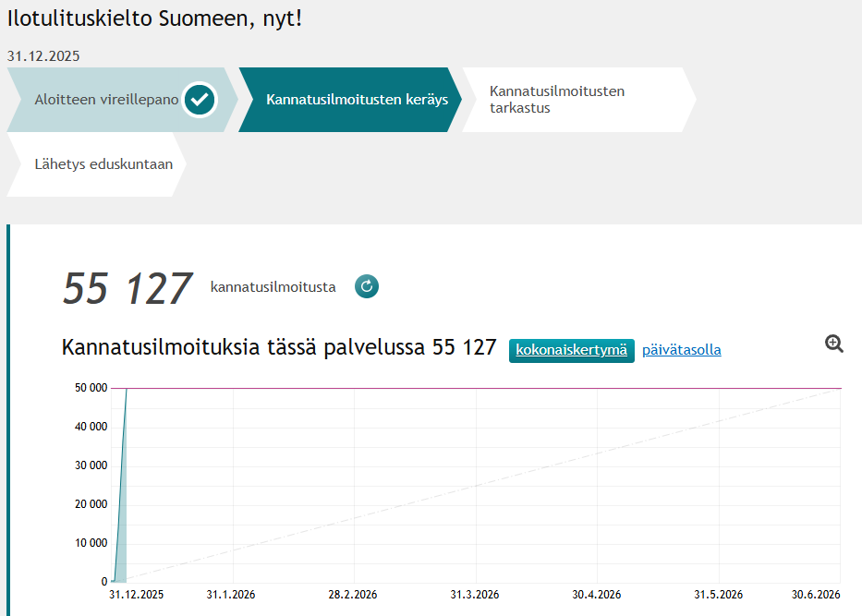Click the large 55 127 count

point(127,288)
